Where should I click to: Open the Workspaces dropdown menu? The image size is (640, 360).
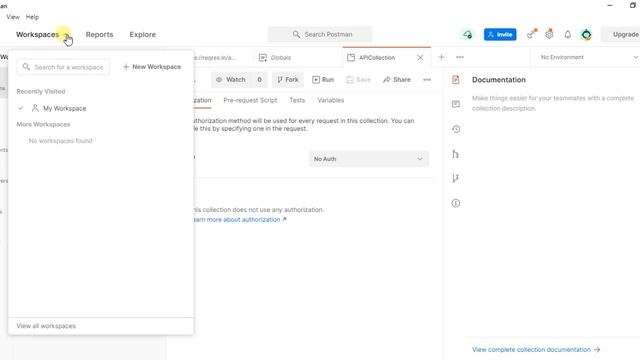(x=43, y=35)
